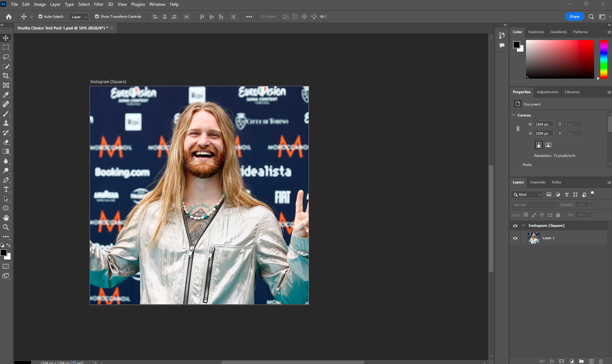This screenshot has height=364, width=612.
Task: Delete the selected layer
Action: 601,361
